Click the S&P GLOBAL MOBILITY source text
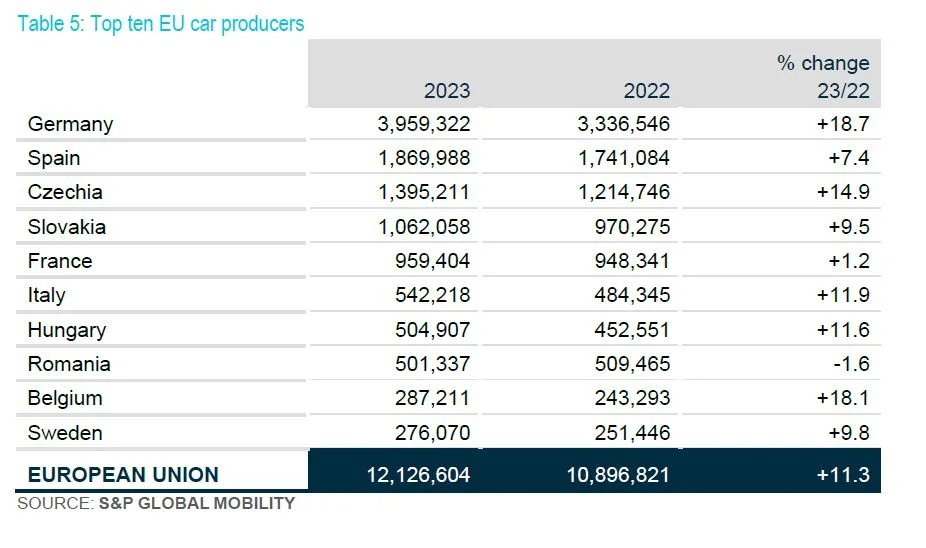The width and height of the screenshot is (926, 548). coord(197,503)
